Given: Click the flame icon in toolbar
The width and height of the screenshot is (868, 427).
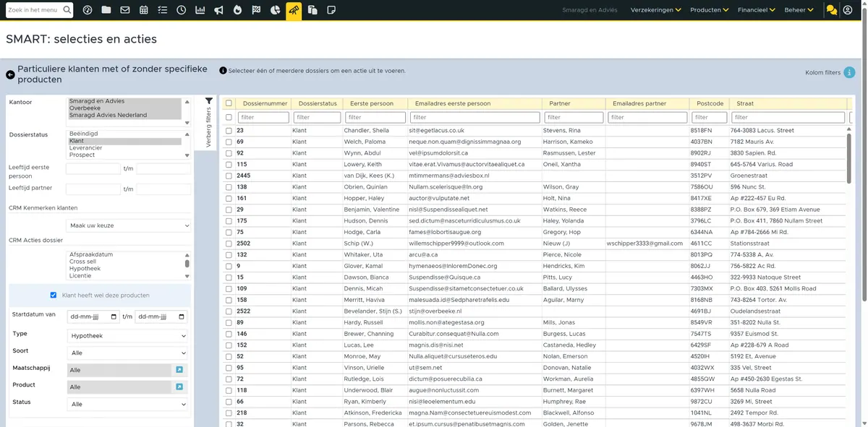Looking at the screenshot, I should (x=237, y=10).
